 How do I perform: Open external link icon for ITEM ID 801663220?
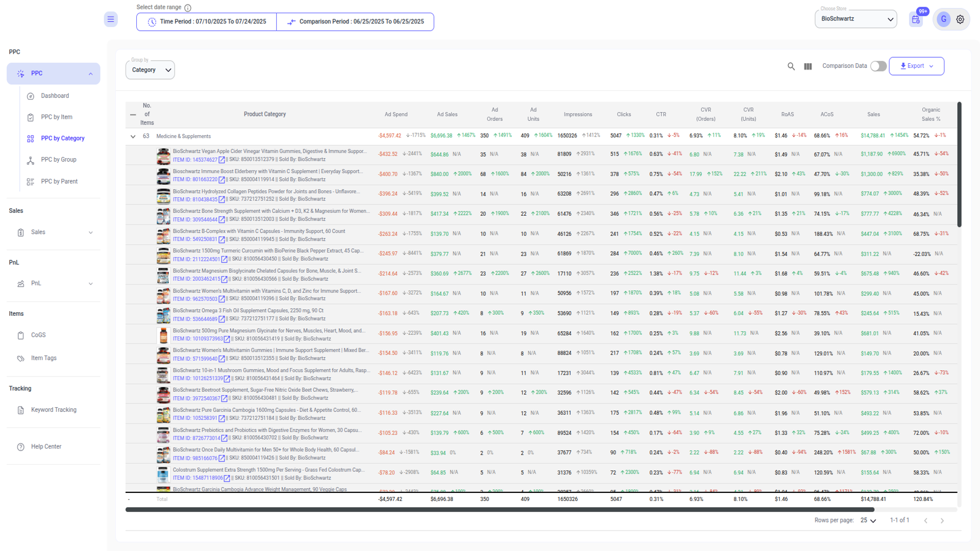(222, 180)
